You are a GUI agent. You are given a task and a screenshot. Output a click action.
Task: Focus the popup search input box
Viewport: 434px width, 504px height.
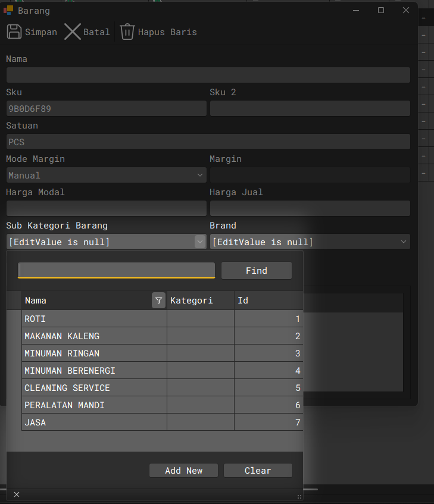117,271
